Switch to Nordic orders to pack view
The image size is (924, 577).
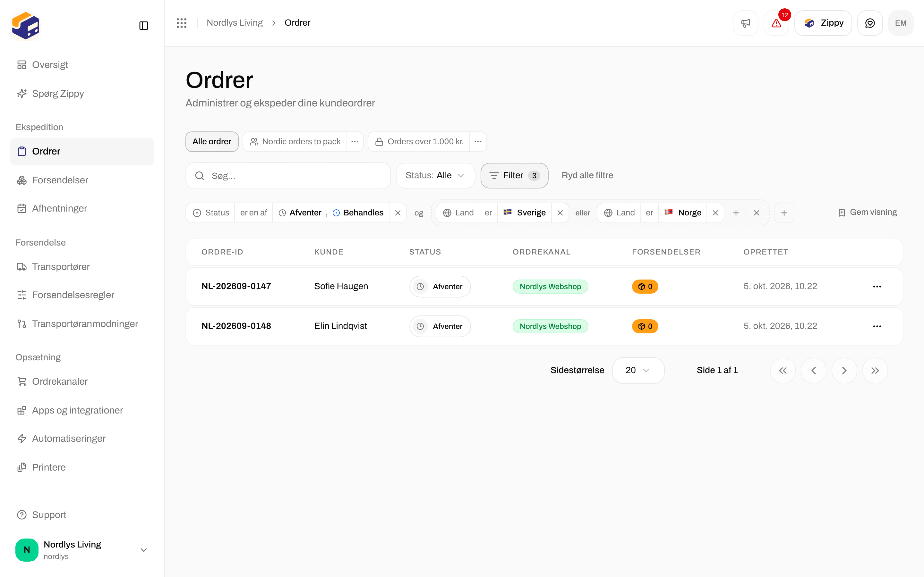pyautogui.click(x=295, y=142)
